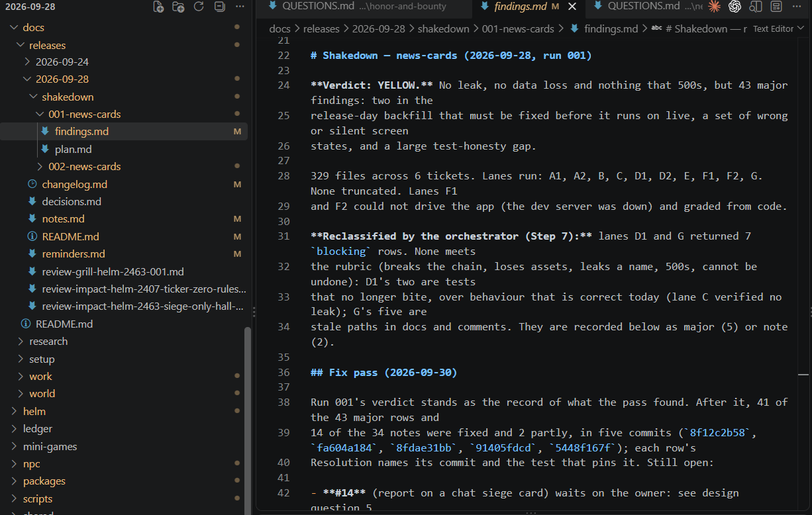The height and width of the screenshot is (515, 812).
Task: Expand the packages folder
Action: pyautogui.click(x=15, y=481)
